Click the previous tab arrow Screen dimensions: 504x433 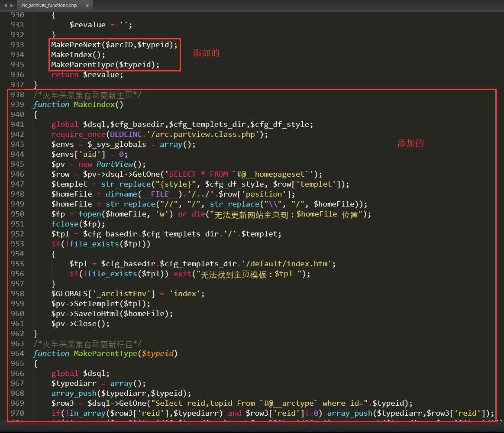pos(5,5)
